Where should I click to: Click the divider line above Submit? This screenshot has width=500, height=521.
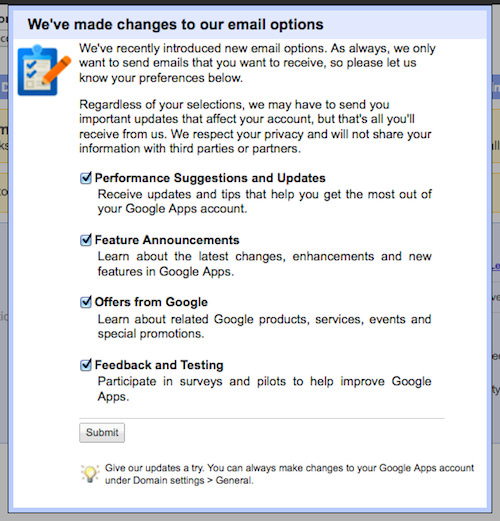pyautogui.click(x=262, y=418)
